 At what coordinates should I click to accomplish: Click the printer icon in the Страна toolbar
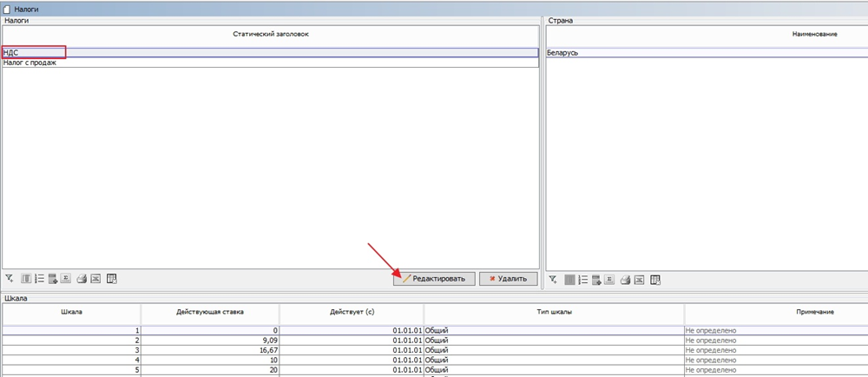tap(625, 279)
